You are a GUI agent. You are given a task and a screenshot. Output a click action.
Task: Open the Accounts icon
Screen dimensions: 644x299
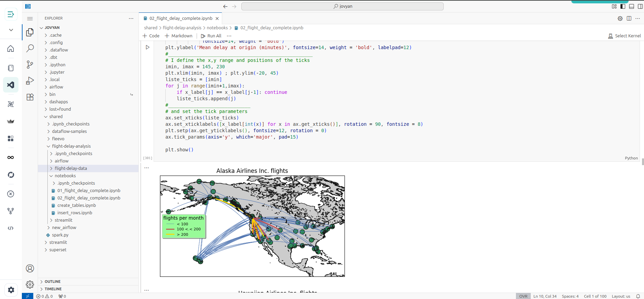point(30,268)
